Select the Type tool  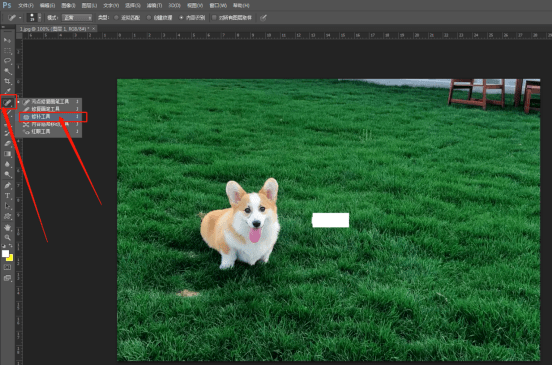coord(7,196)
